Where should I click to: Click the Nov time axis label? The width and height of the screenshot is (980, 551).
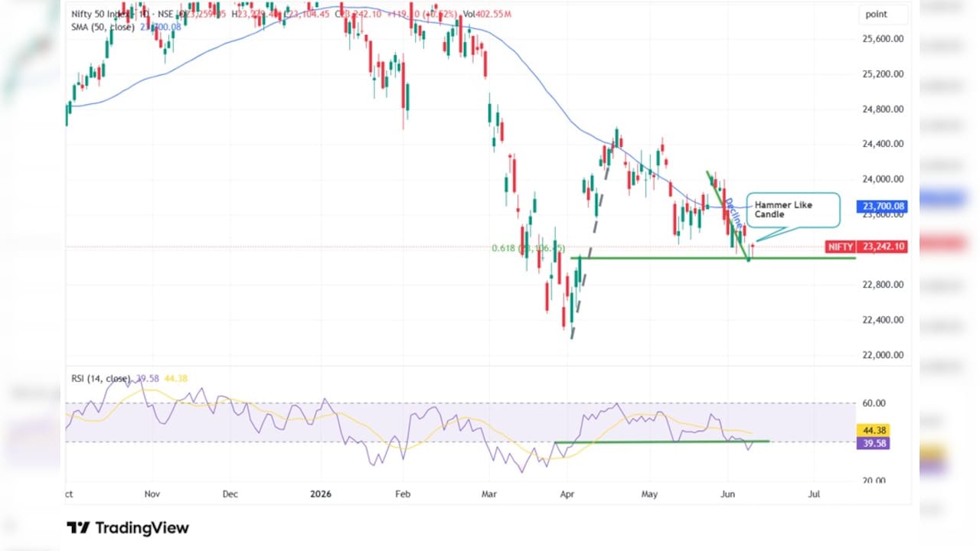pos(152,494)
